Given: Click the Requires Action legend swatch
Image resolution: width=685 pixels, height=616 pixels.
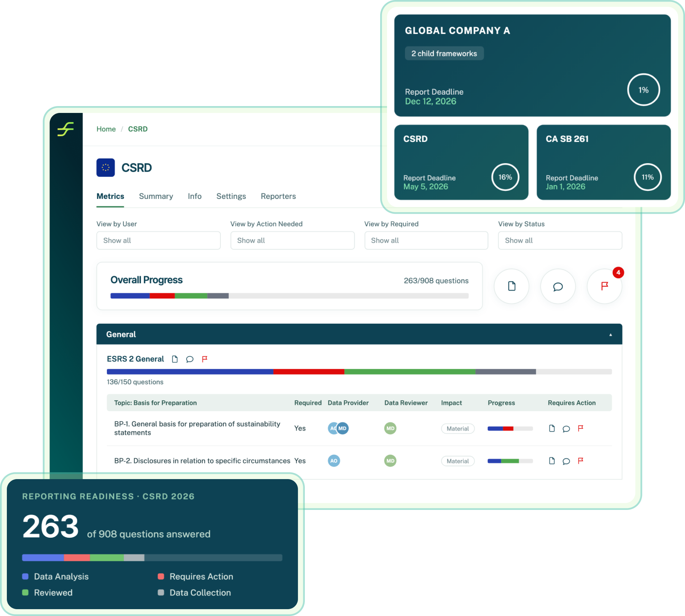Looking at the screenshot, I should pyautogui.click(x=161, y=576).
